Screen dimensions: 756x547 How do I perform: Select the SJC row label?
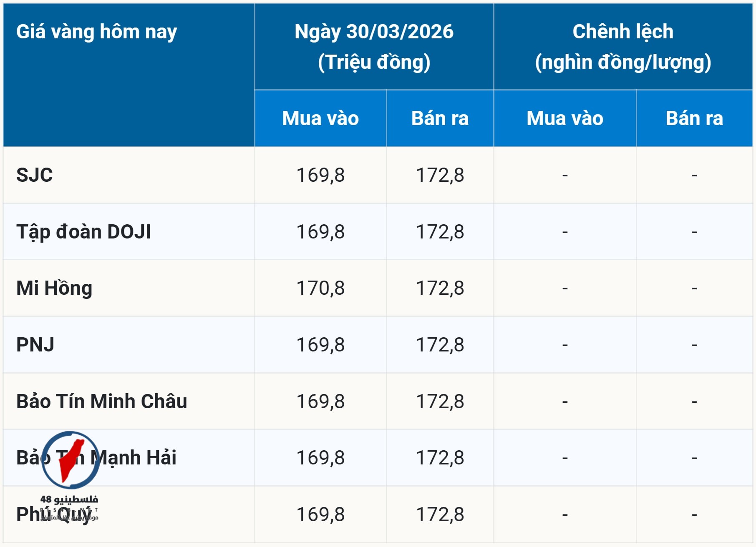tap(35, 175)
